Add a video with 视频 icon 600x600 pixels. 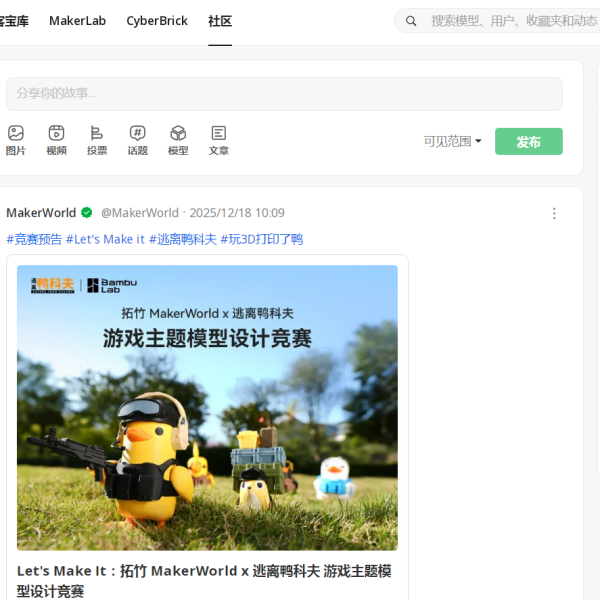[56, 140]
